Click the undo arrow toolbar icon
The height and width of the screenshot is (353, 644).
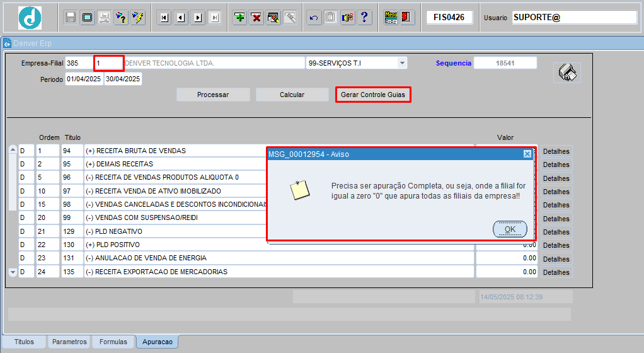pyautogui.click(x=314, y=18)
